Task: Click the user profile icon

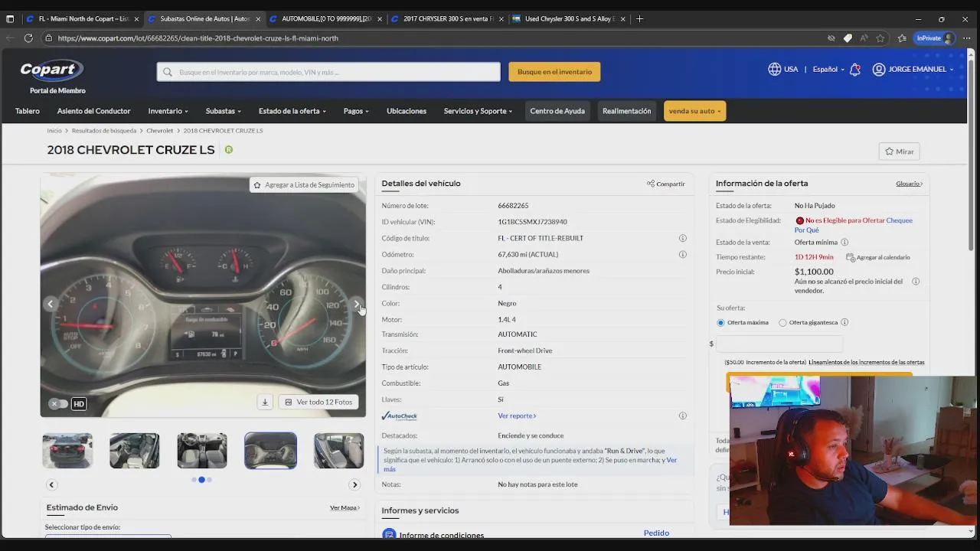Action: [879, 69]
